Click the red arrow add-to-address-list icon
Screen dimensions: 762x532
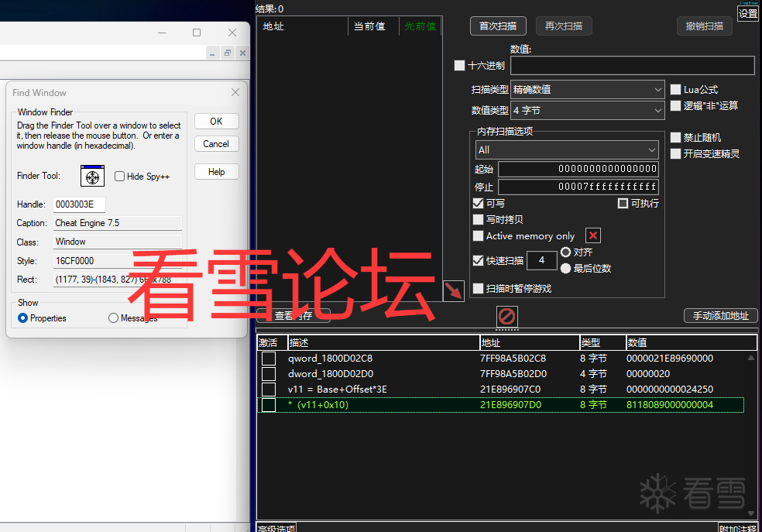pyautogui.click(x=454, y=291)
